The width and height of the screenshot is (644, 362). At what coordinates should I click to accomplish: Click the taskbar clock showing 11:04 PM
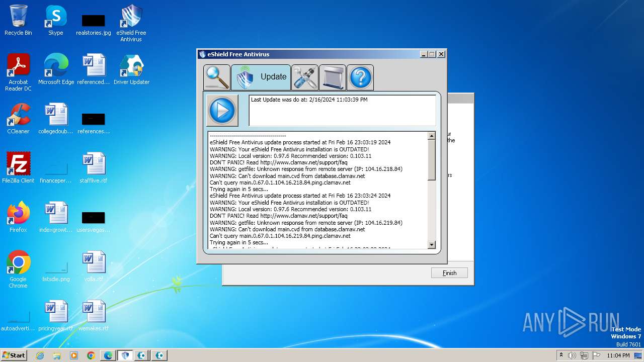point(618,355)
